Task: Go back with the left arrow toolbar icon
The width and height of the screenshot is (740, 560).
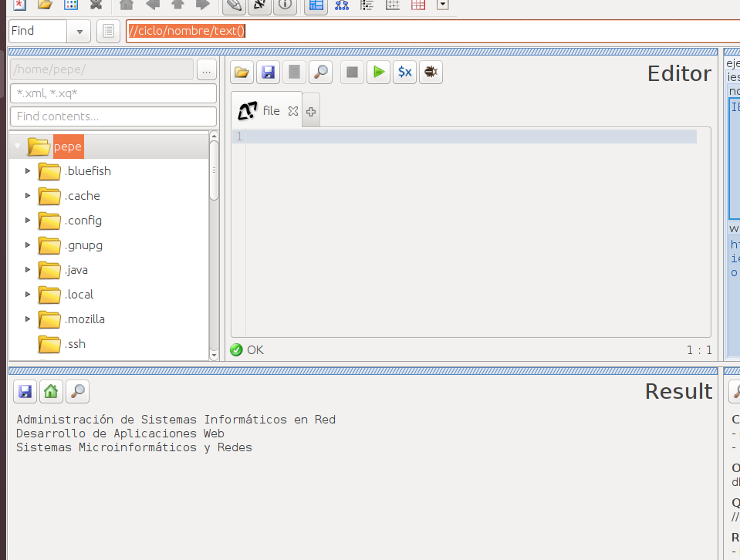Action: pos(152,5)
